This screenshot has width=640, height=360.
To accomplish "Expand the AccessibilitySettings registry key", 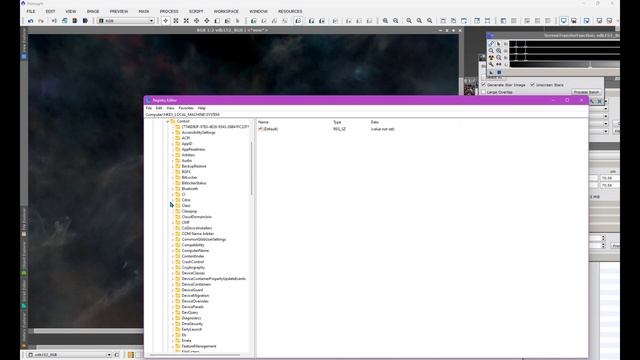I will coord(173,133).
